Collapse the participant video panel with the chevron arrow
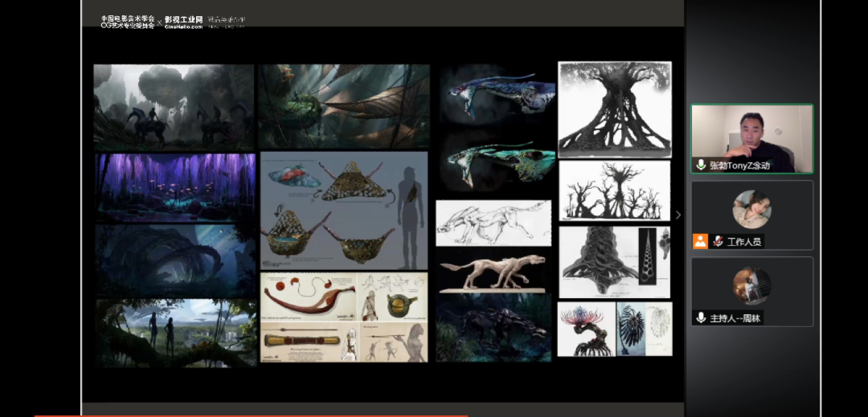Screen dimensions: 868x417 click(x=678, y=215)
